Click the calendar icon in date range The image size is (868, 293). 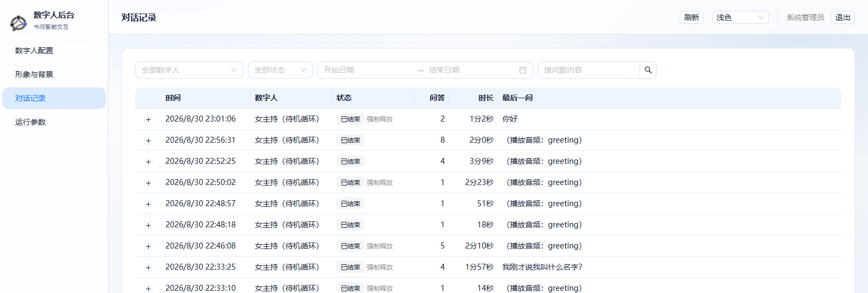click(523, 70)
